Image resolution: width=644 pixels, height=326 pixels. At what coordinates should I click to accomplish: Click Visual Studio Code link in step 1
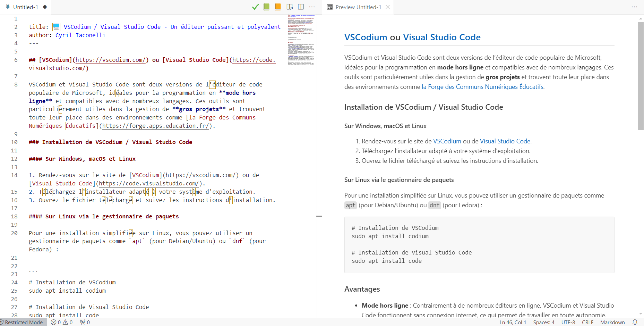(x=505, y=141)
